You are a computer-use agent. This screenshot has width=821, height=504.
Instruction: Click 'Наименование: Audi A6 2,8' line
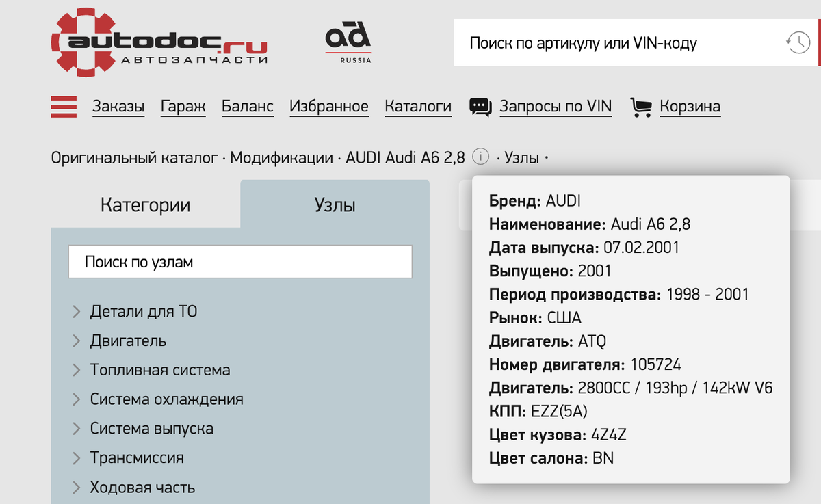click(x=590, y=224)
